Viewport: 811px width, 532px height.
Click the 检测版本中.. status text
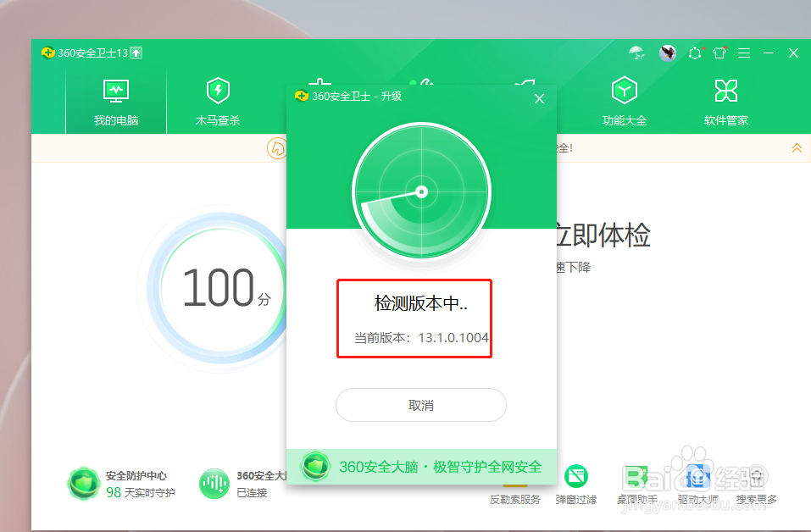point(421,303)
